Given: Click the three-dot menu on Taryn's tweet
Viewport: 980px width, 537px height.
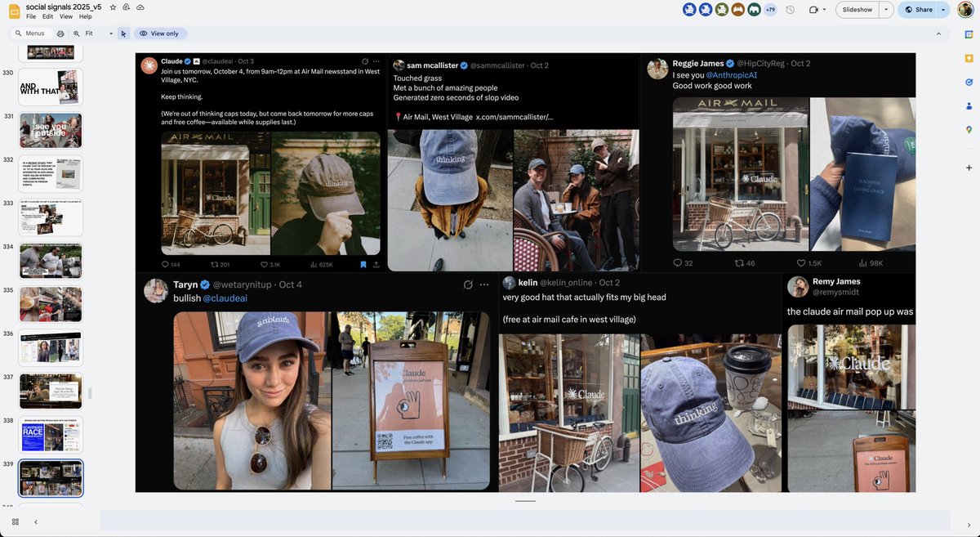Looking at the screenshot, I should click(x=484, y=284).
